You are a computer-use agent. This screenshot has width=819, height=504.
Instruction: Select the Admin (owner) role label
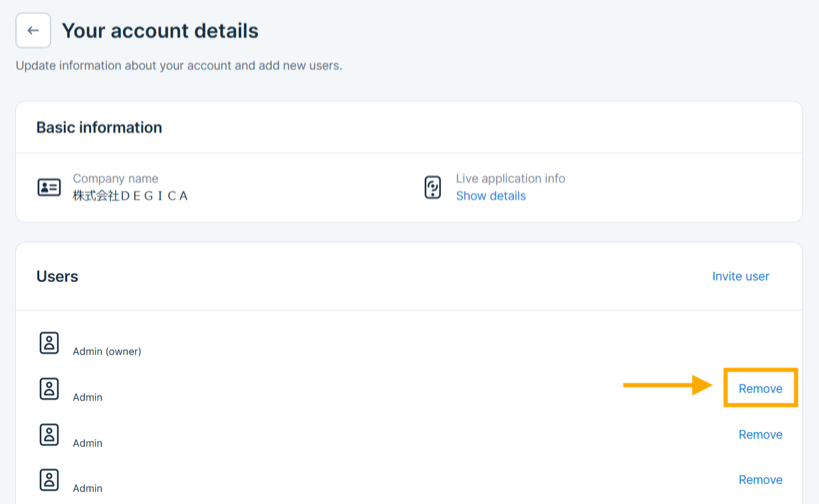[x=107, y=351]
